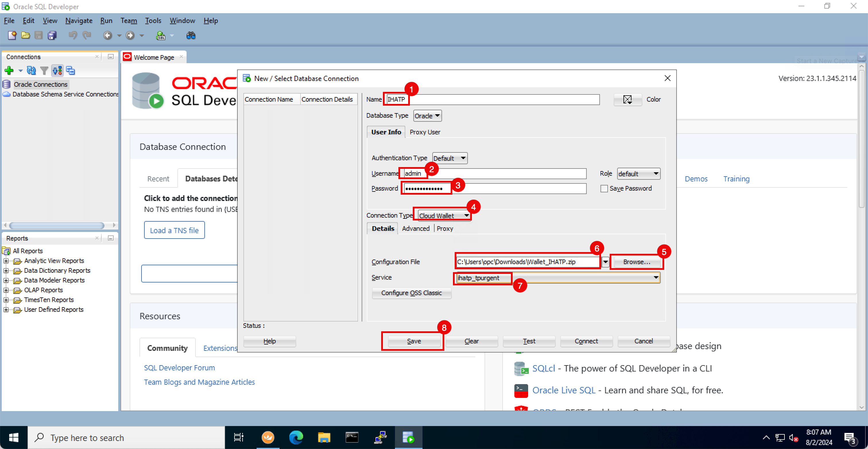Click the binoculars Find DB Object icon
The width and height of the screenshot is (868, 449).
191,35
